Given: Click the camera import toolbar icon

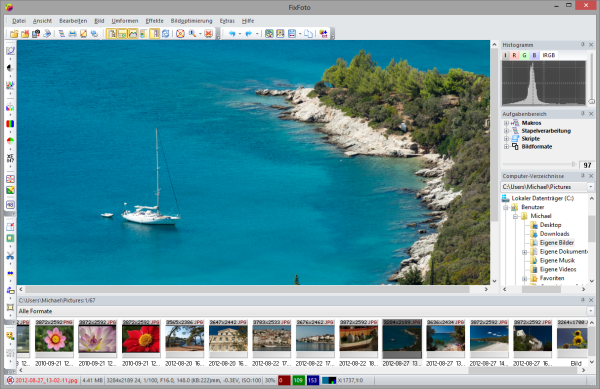Looking at the screenshot, I should tap(36, 34).
